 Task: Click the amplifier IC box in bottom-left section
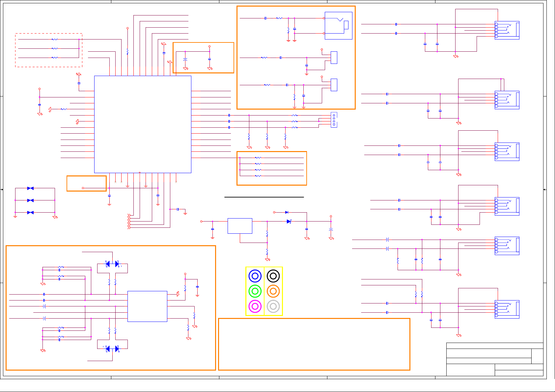pos(147,306)
